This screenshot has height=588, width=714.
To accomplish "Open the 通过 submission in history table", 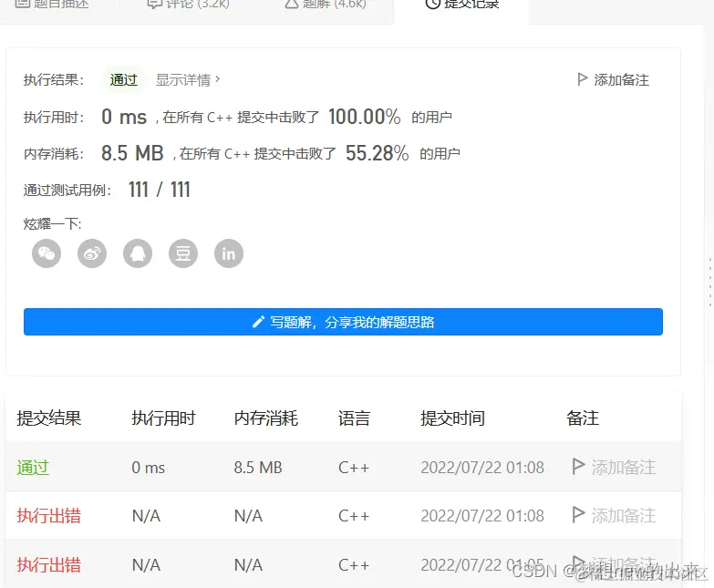I will point(33,468).
